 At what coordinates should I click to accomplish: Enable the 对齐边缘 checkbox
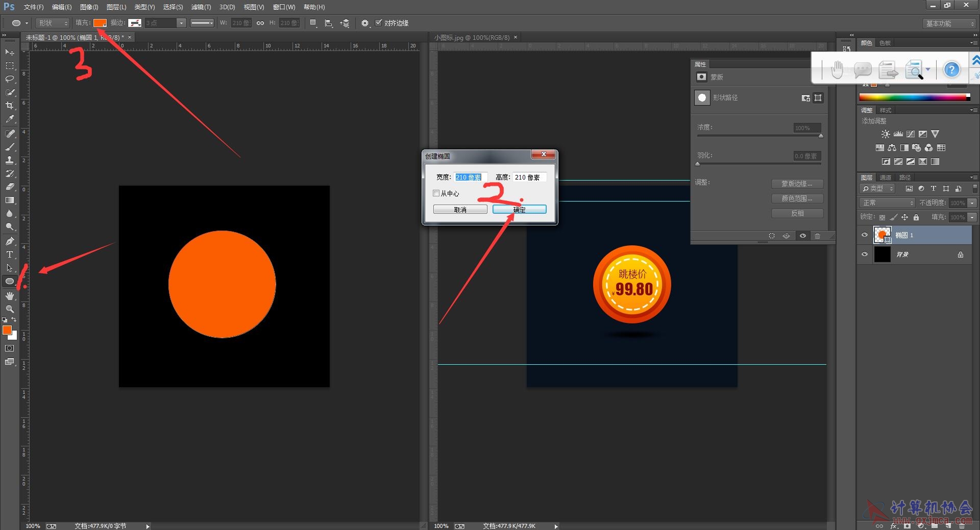tap(378, 23)
